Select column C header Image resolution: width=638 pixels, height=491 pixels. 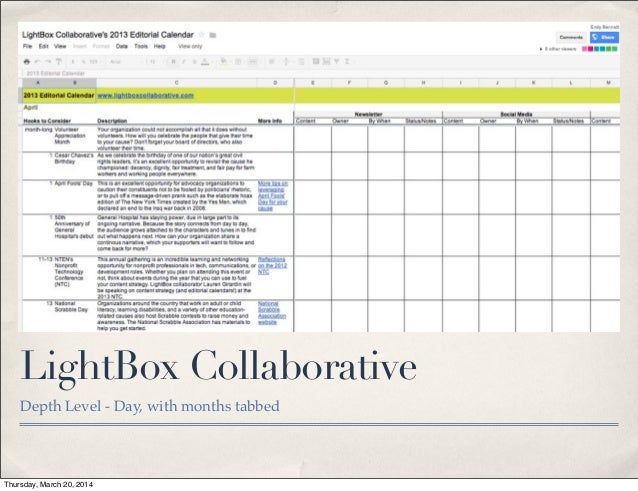[x=177, y=83]
